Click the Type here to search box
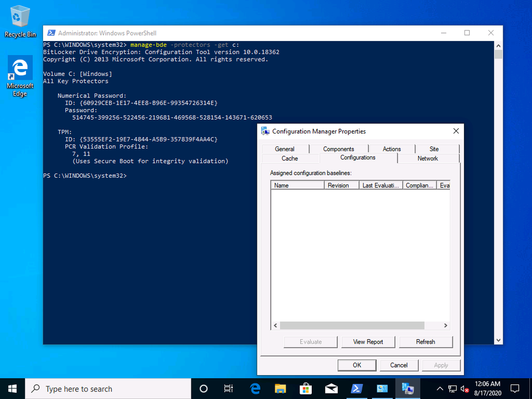 pyautogui.click(x=108, y=388)
